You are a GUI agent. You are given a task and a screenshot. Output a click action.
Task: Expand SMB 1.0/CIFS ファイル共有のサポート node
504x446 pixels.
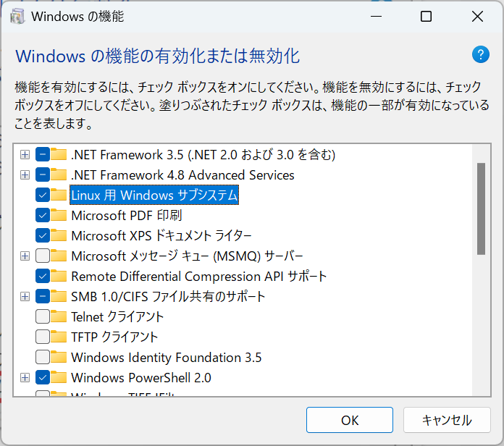[x=25, y=296]
